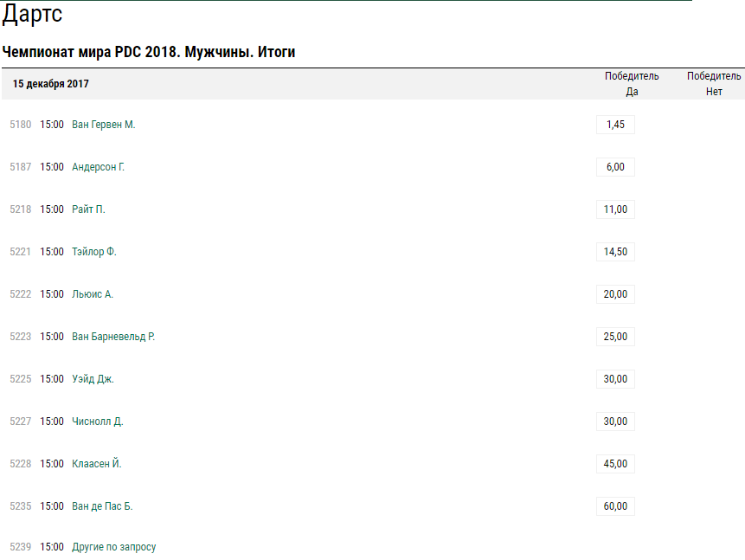This screenshot has height=560, width=745.
Task: Click the Дартс page heading
Action: tap(32, 14)
